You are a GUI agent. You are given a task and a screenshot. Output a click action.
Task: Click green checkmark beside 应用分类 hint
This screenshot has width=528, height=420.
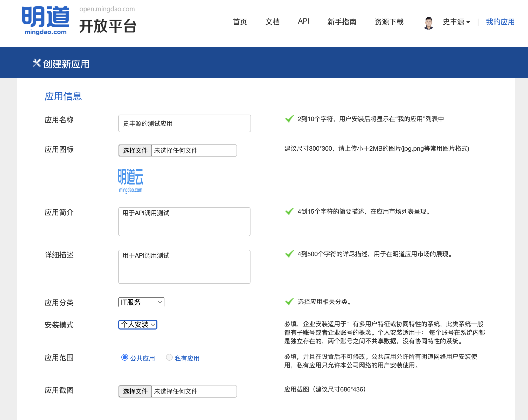[x=289, y=302]
